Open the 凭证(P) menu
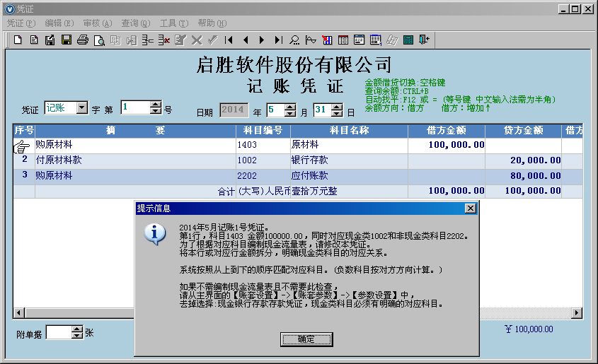 point(21,23)
